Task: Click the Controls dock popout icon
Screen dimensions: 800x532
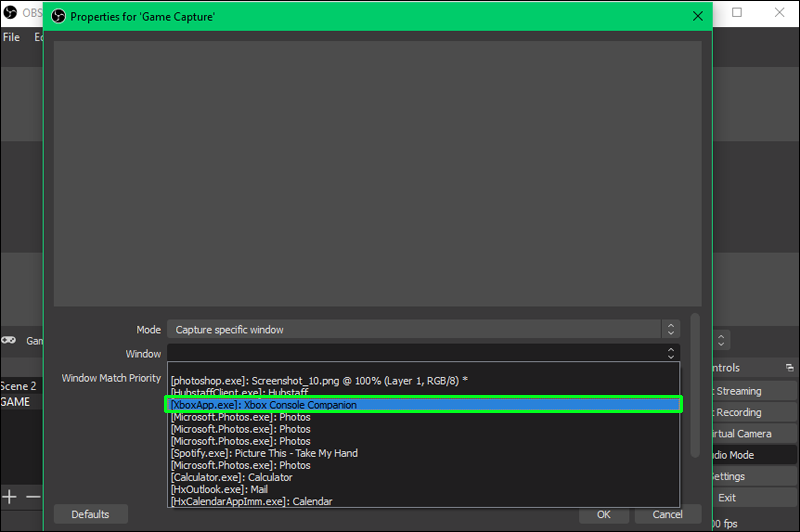Action: (x=790, y=368)
